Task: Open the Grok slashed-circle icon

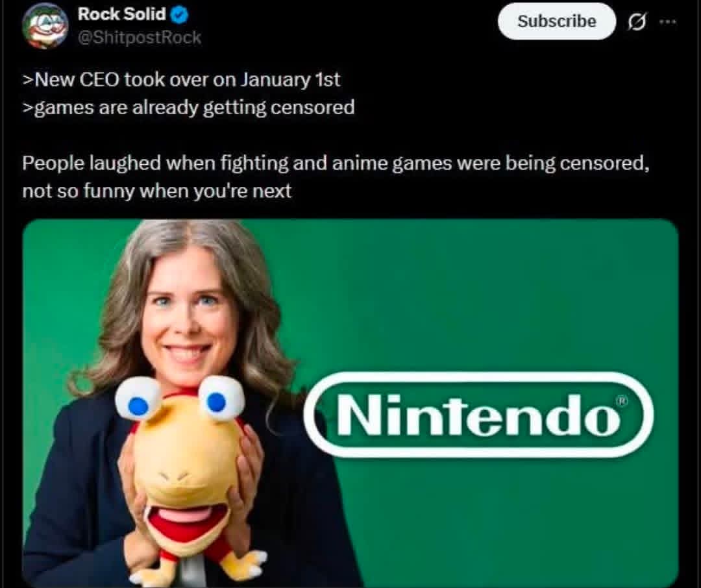Action: click(637, 21)
